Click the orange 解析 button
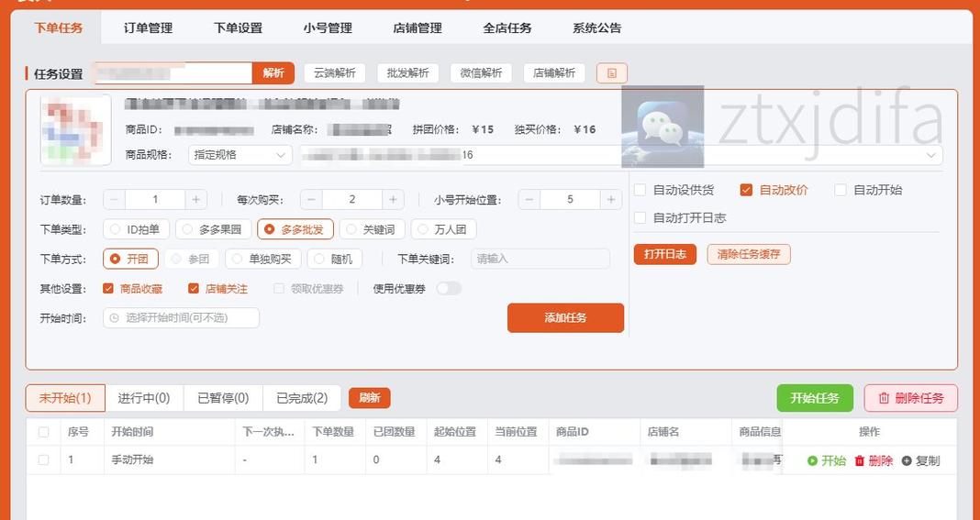Image resolution: width=980 pixels, height=520 pixels. click(273, 73)
